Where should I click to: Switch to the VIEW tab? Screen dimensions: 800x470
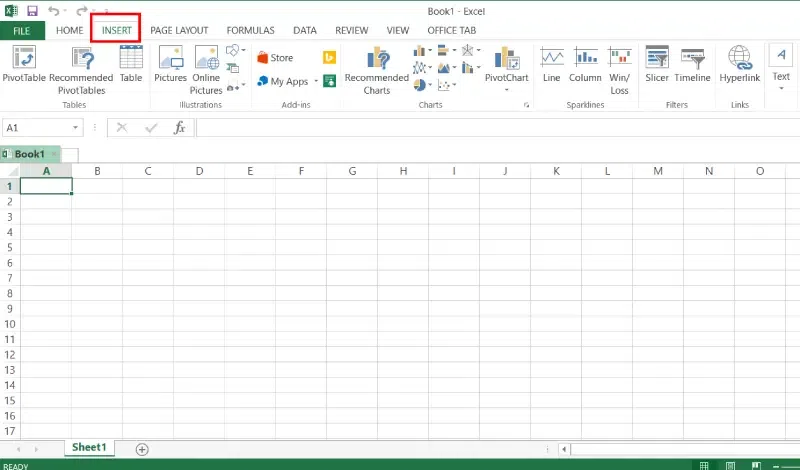(397, 31)
